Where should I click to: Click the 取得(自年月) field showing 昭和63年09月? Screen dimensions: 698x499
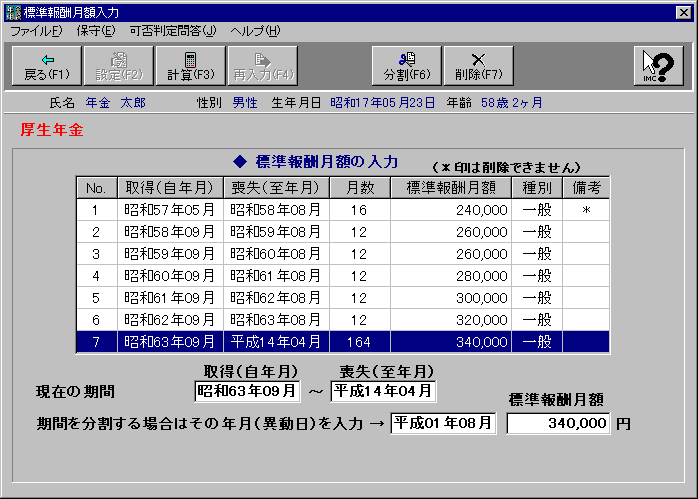coord(247,391)
